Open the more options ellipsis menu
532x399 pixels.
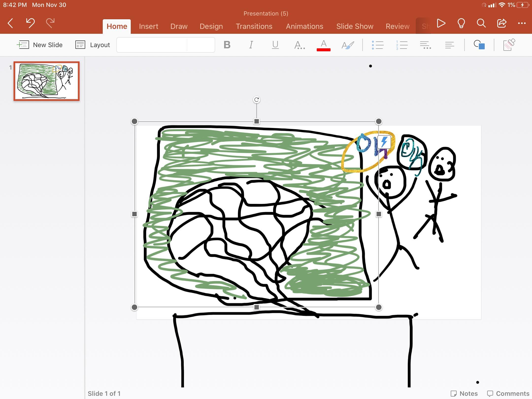[x=522, y=23]
